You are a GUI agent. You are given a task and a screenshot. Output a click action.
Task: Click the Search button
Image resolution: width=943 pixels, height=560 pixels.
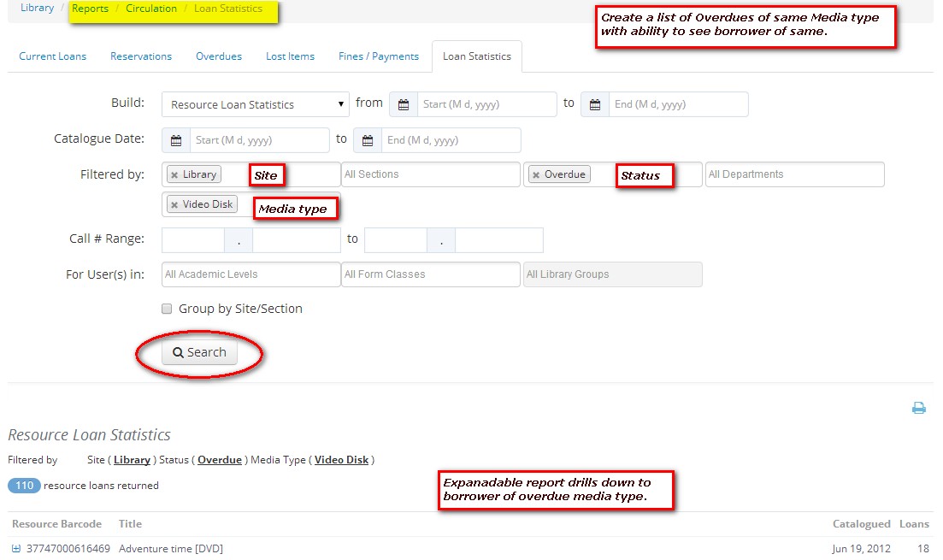click(199, 352)
